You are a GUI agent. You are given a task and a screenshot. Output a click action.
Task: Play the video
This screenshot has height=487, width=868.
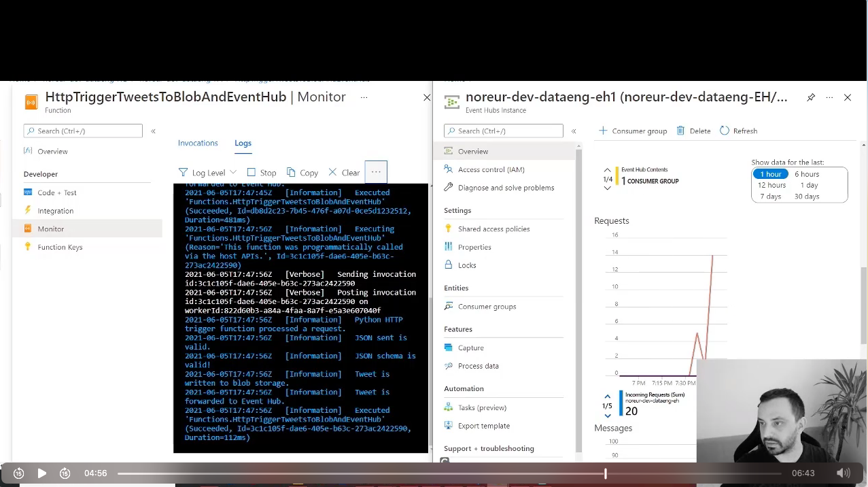[41, 473]
